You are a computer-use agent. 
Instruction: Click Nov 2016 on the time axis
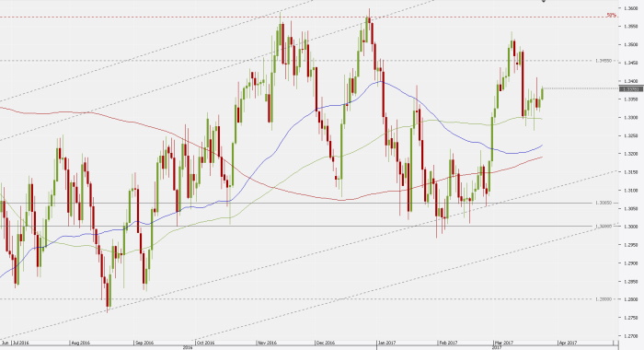coord(267,343)
